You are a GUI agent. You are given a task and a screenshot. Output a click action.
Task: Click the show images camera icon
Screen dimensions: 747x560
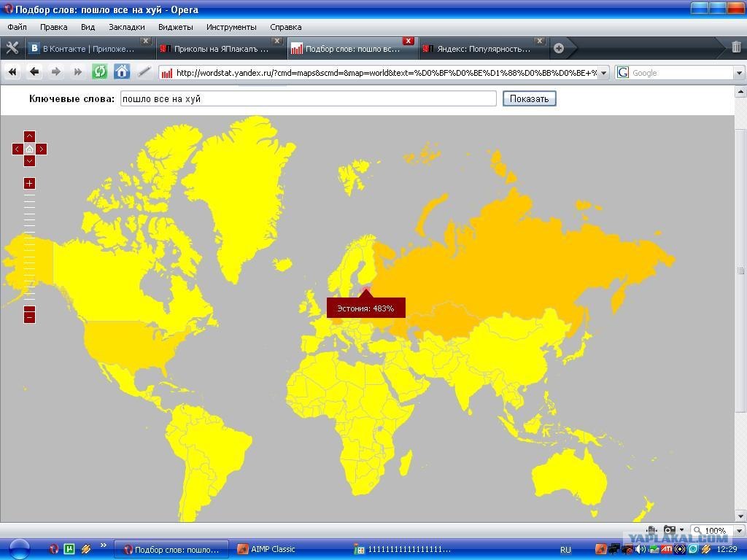coord(670,529)
